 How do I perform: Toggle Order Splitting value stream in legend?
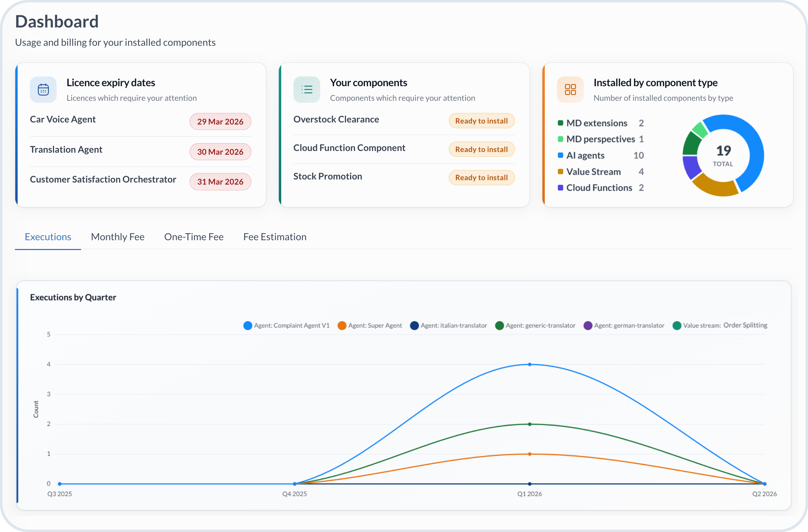point(720,326)
